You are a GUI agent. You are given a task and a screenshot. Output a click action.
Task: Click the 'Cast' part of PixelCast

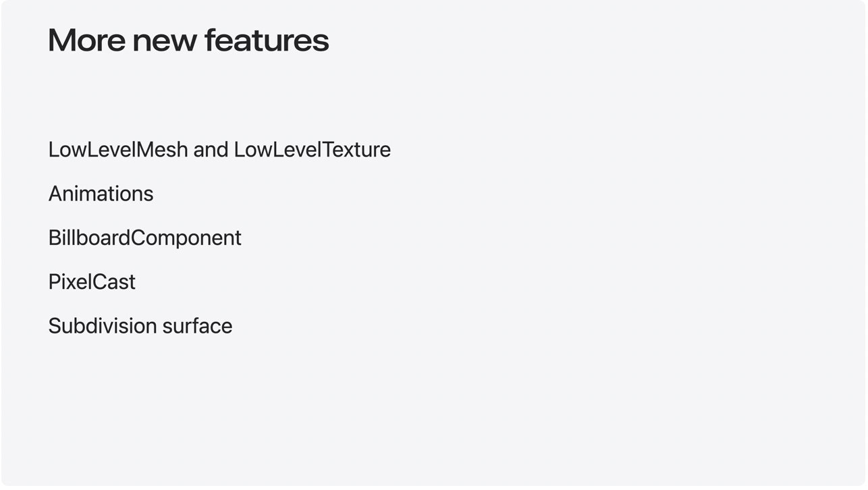(x=113, y=281)
